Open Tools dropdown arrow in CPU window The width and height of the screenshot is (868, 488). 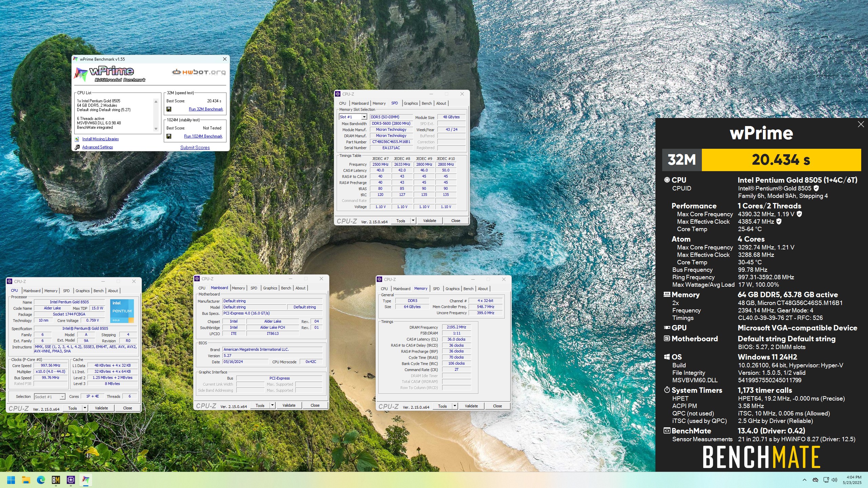(x=85, y=408)
